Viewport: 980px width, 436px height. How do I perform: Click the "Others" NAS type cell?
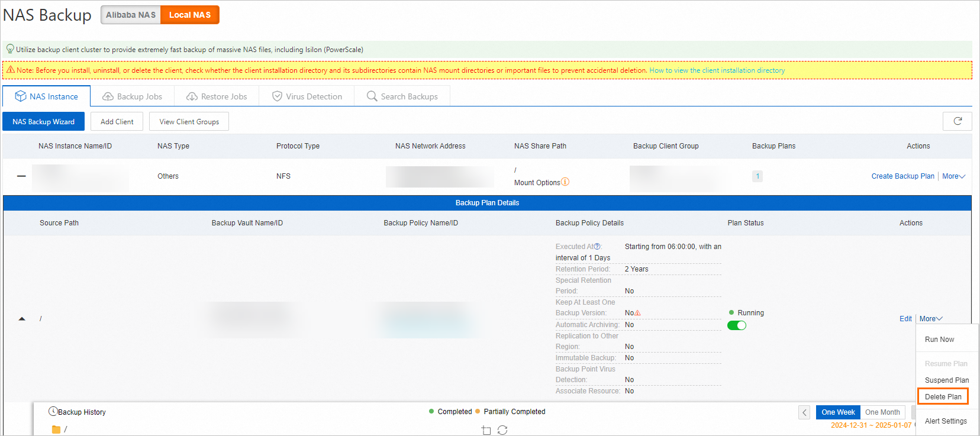tap(168, 176)
